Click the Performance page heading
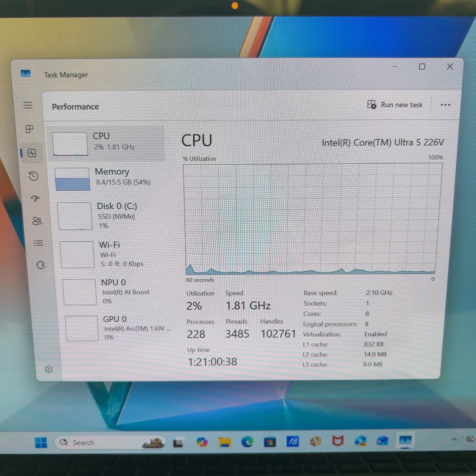Screen dimensions: 476x476 coord(75,107)
